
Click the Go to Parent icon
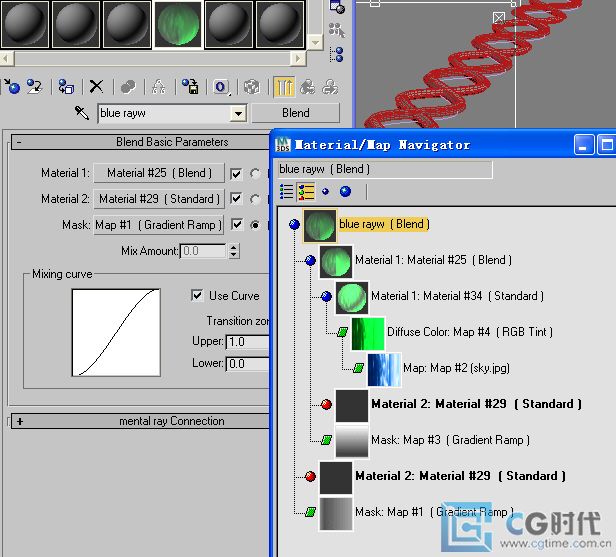pyautogui.click(x=307, y=86)
